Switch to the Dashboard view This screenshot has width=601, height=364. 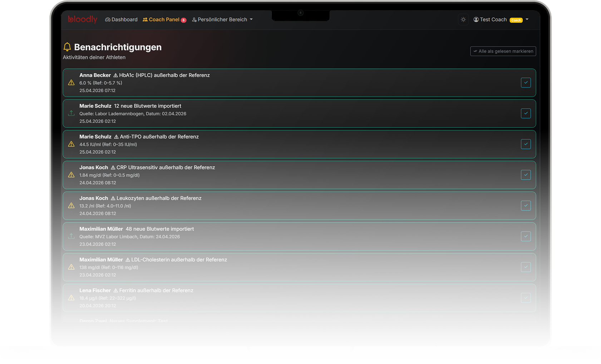(x=121, y=19)
